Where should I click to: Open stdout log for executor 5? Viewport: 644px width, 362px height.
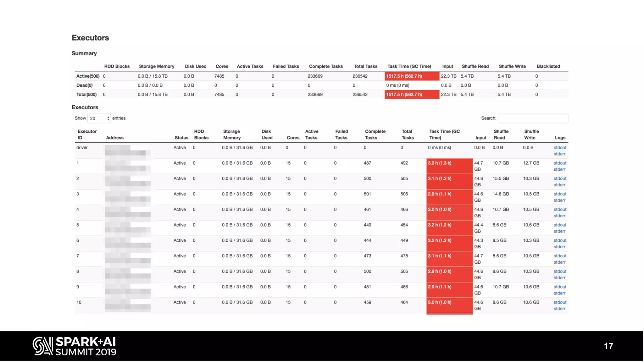point(560,225)
